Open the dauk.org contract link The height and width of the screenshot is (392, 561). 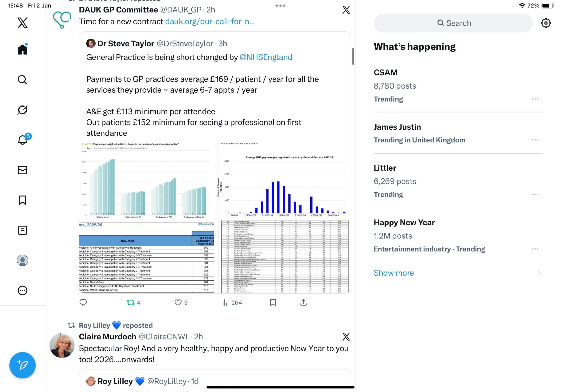pos(210,22)
